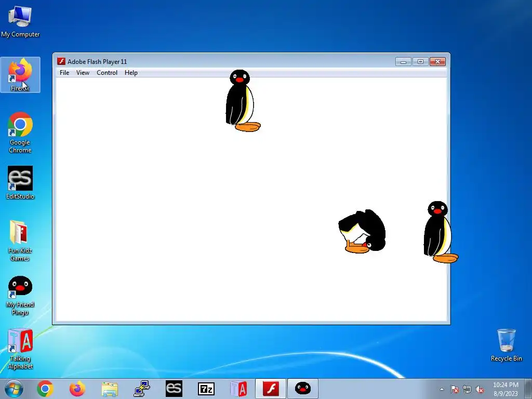Open the Control menu in Flash Player
The height and width of the screenshot is (399, 532).
pos(107,73)
